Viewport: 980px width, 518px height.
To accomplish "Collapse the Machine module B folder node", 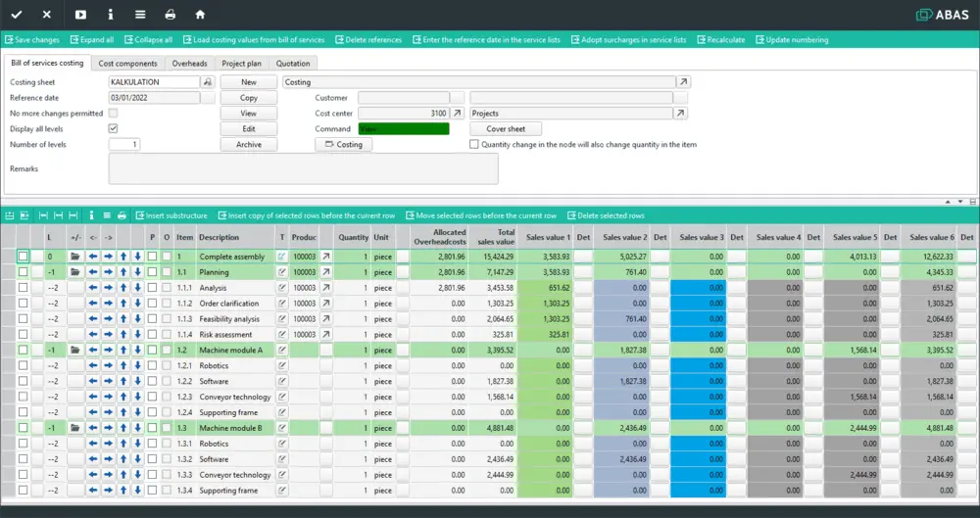I will [75, 428].
